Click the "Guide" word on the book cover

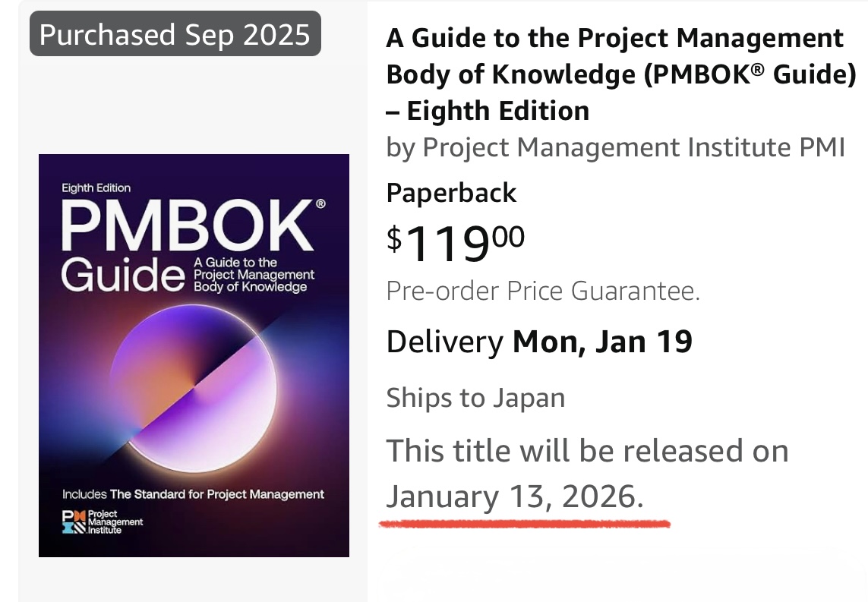pos(123,276)
